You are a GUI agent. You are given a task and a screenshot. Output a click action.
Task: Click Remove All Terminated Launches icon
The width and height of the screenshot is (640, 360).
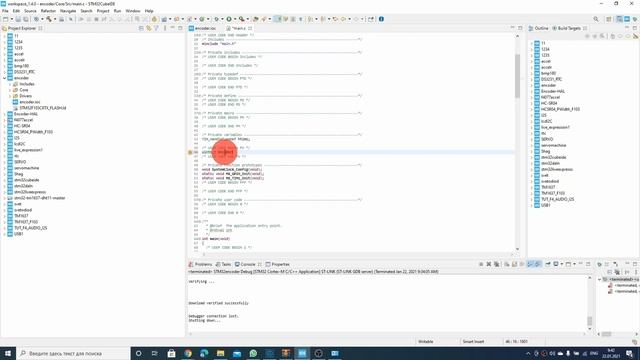pos(496,264)
